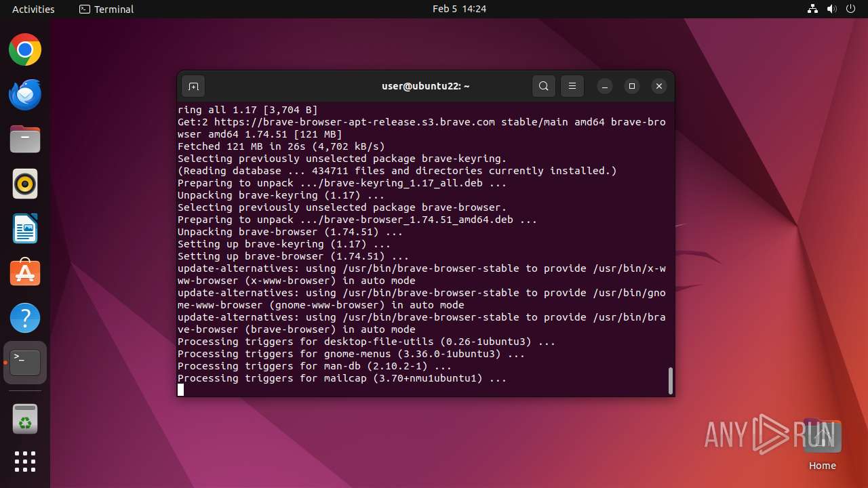The width and height of the screenshot is (868, 488).
Task: Click 'Selecting previously unselected package brave-browser.' line
Action: tap(342, 207)
